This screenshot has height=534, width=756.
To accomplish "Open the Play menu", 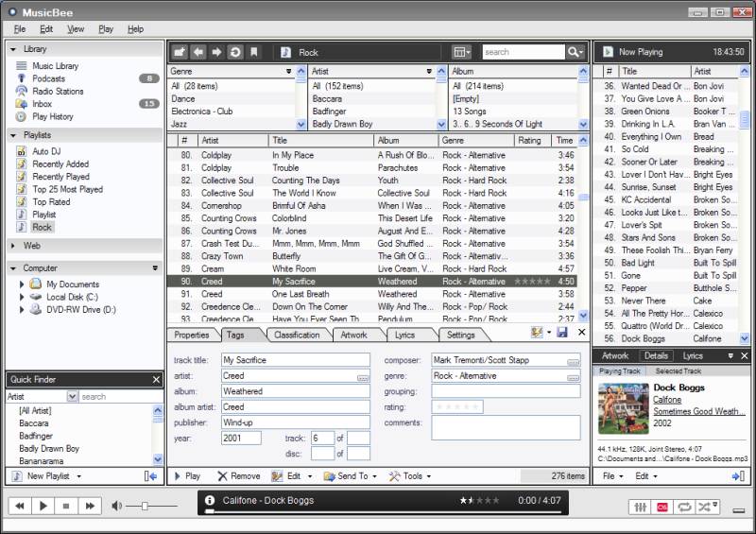I will 106,29.
